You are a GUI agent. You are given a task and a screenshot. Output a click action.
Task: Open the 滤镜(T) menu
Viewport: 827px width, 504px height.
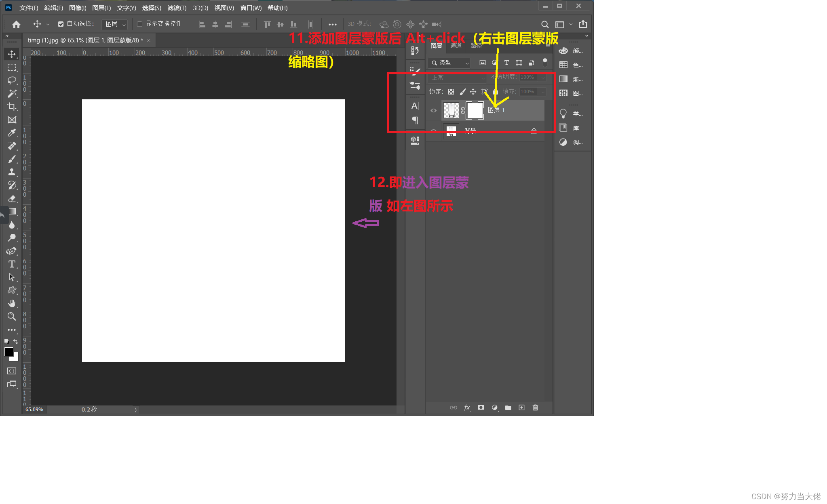[x=177, y=8]
